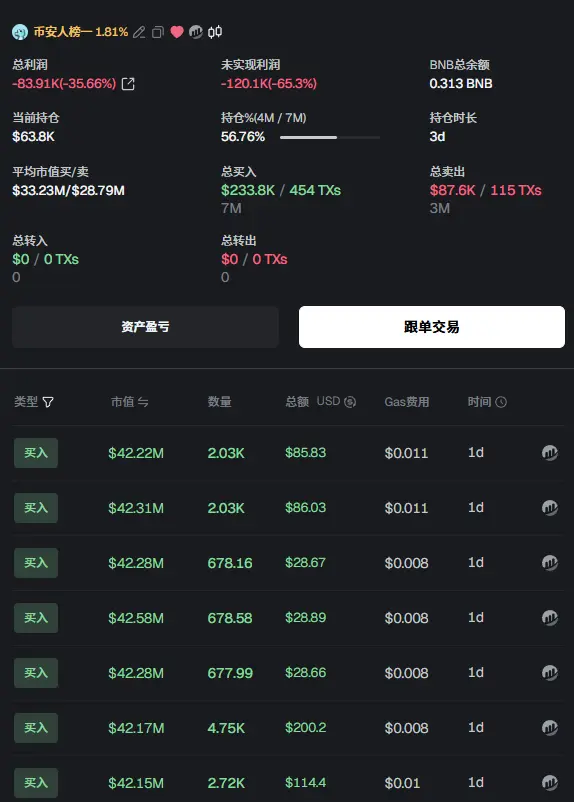Toggle the pink heart favorite icon
Image resolution: width=574 pixels, height=802 pixels.
[x=176, y=32]
